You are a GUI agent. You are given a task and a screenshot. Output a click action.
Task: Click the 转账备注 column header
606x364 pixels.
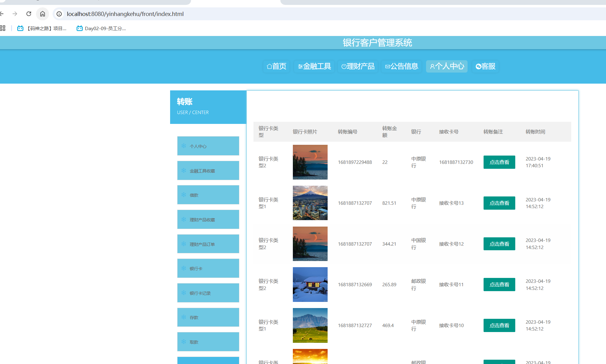pos(493,132)
